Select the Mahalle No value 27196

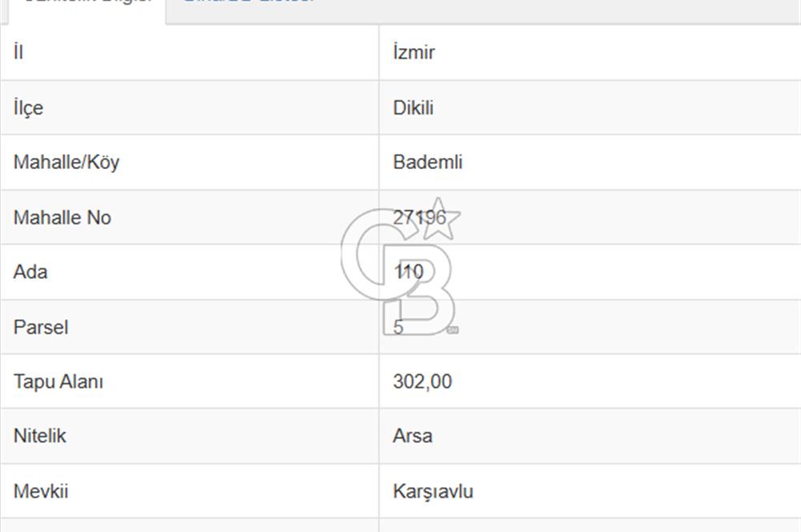(x=420, y=217)
